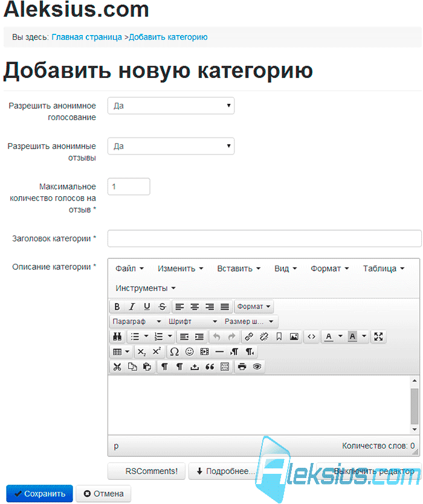Apply the text color A button
Image resolution: width=423 pixels, height=504 pixels.
tap(329, 337)
